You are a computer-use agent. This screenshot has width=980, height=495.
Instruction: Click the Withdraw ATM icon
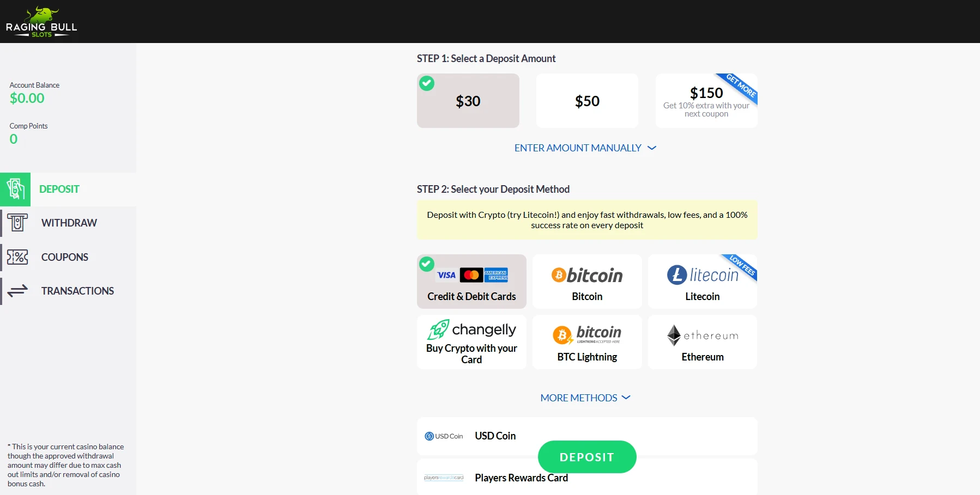(x=17, y=223)
